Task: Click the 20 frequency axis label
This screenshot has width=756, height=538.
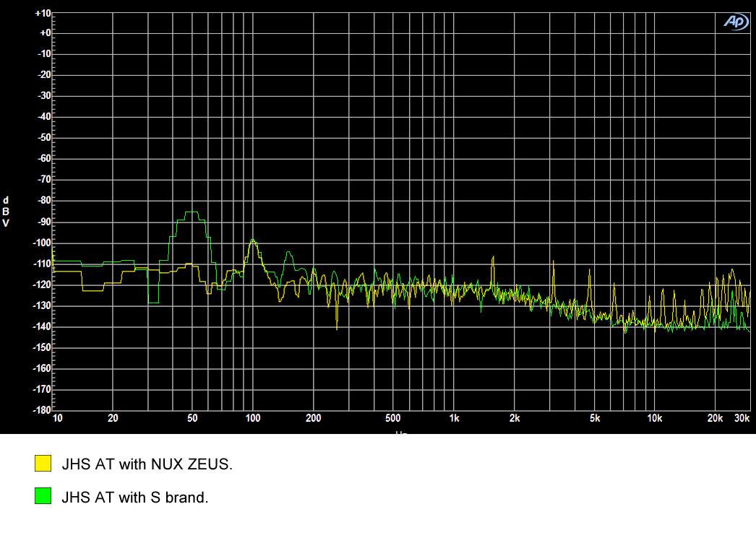Action: click(x=113, y=419)
